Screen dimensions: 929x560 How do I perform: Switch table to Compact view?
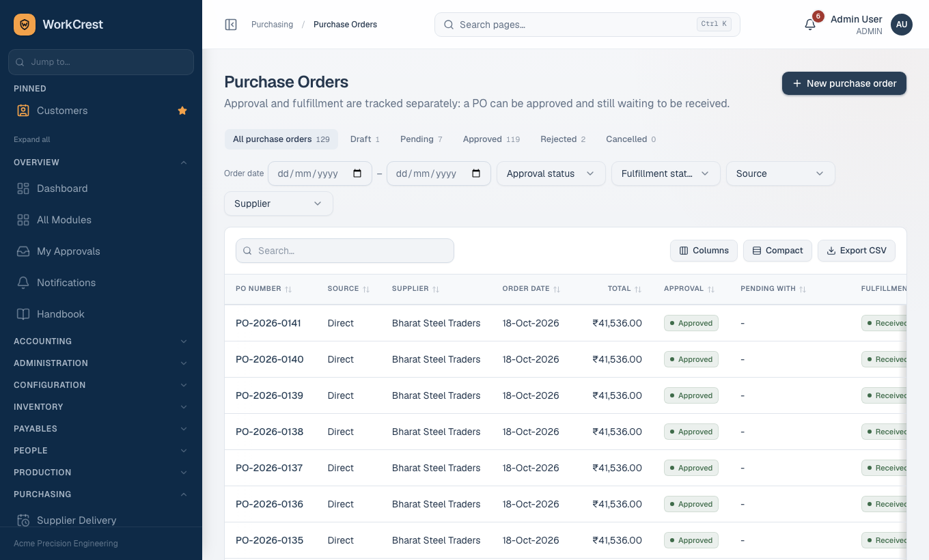tap(777, 251)
